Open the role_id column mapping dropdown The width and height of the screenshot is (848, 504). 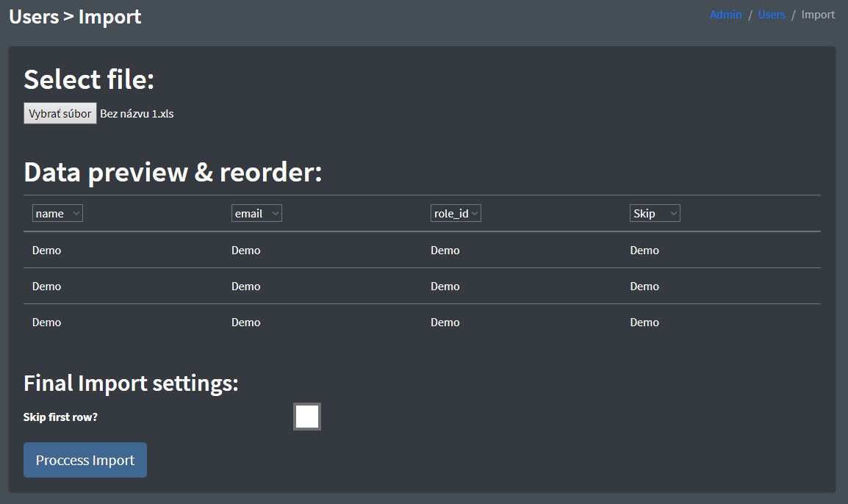coord(456,213)
